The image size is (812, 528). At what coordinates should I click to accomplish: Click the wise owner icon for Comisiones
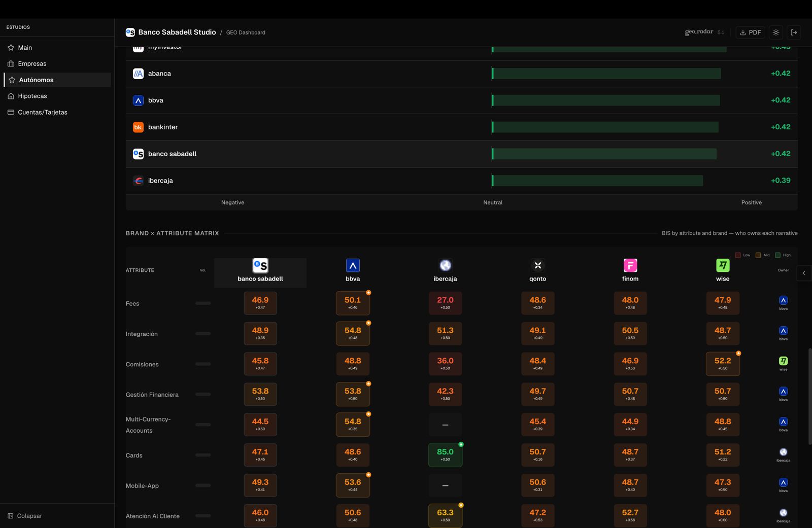point(783,361)
